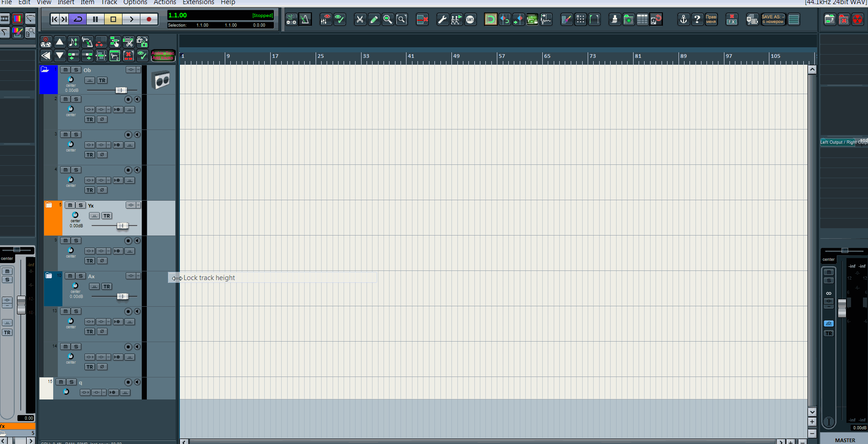Open the Ob track routing dropdown arrow
Image resolution: width=868 pixels, height=444 pixels.
(138, 70)
